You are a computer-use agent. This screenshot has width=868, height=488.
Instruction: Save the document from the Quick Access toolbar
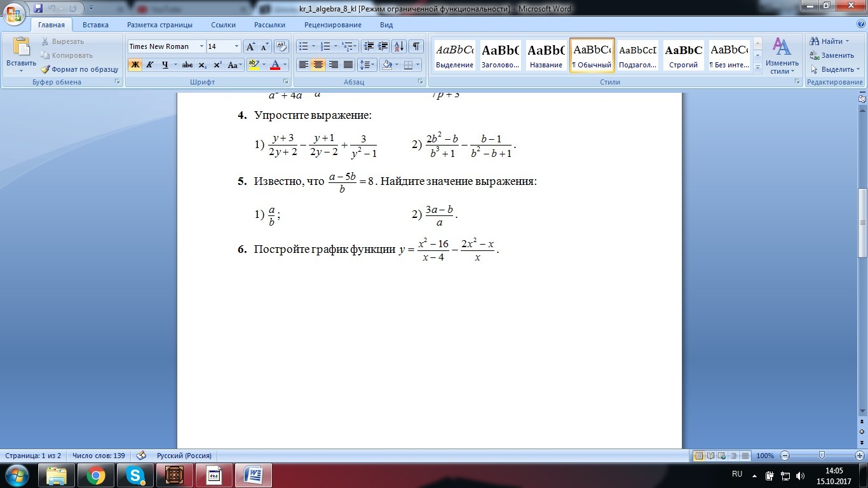38,8
